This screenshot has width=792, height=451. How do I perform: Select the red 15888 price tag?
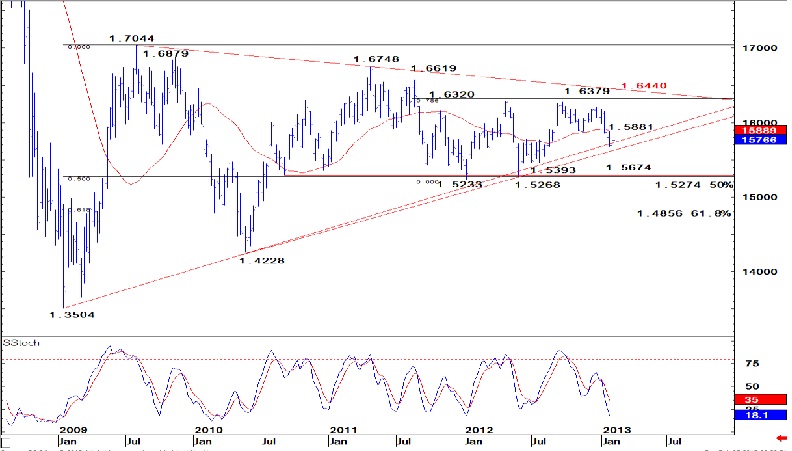(752, 130)
